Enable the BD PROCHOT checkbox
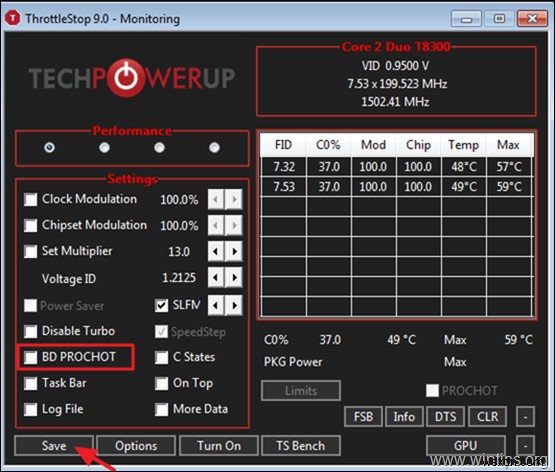555x472 pixels. point(30,357)
